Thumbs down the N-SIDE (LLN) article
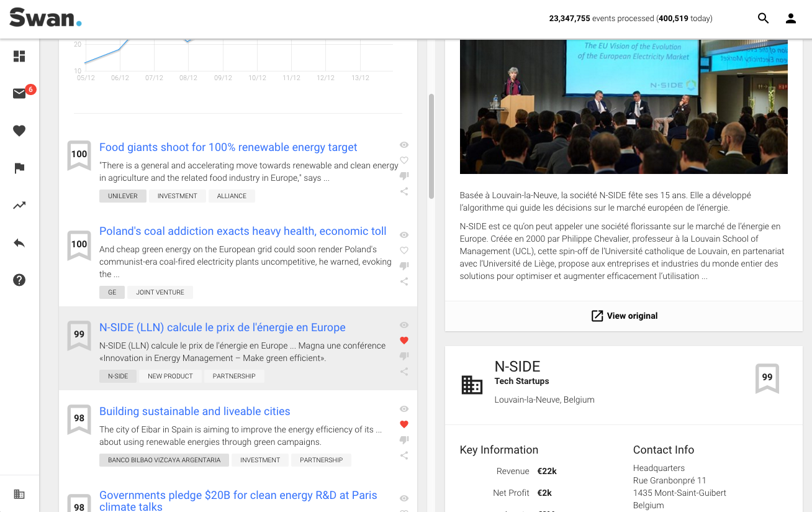Image resolution: width=812 pixels, height=512 pixels. (404, 356)
